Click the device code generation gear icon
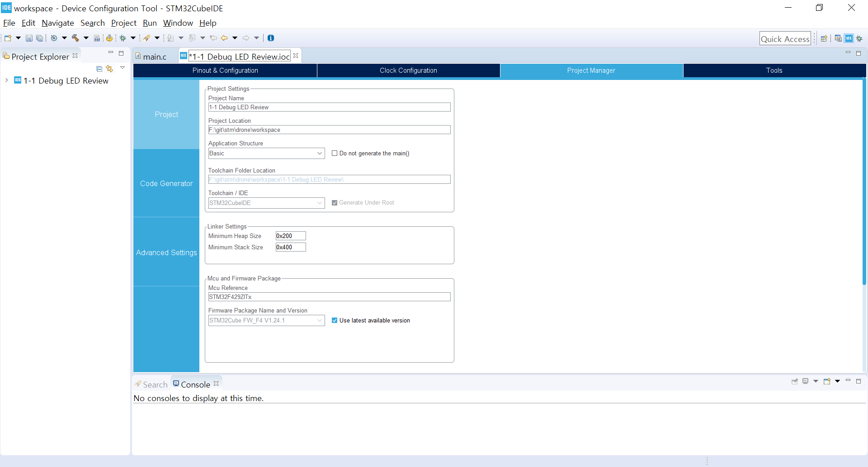The height and width of the screenshot is (467, 868). pos(109,38)
